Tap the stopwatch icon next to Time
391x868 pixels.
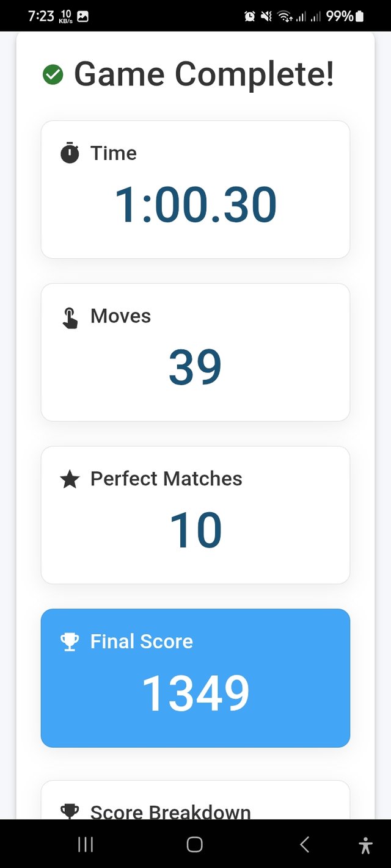[x=70, y=153]
